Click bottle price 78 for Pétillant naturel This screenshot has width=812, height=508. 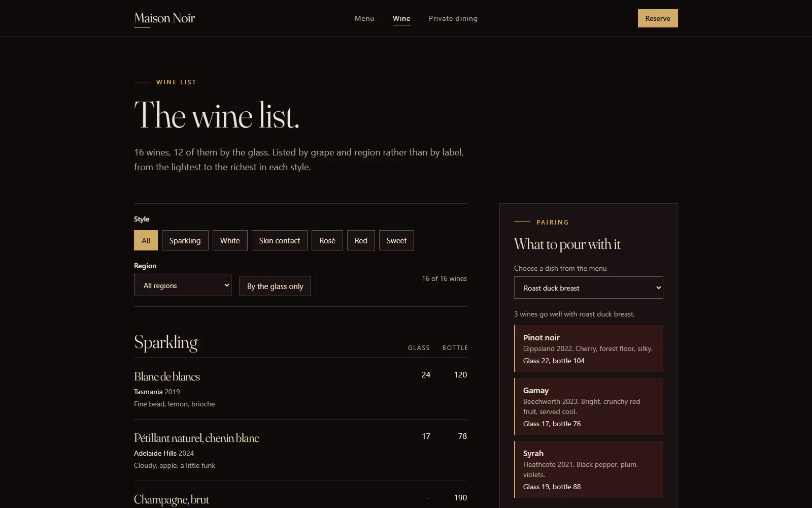coord(462,436)
